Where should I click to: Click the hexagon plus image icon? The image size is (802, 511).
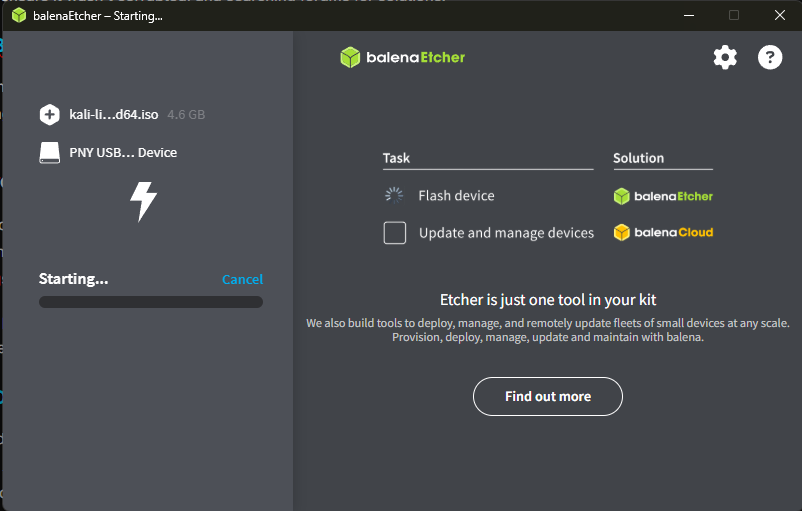50,115
